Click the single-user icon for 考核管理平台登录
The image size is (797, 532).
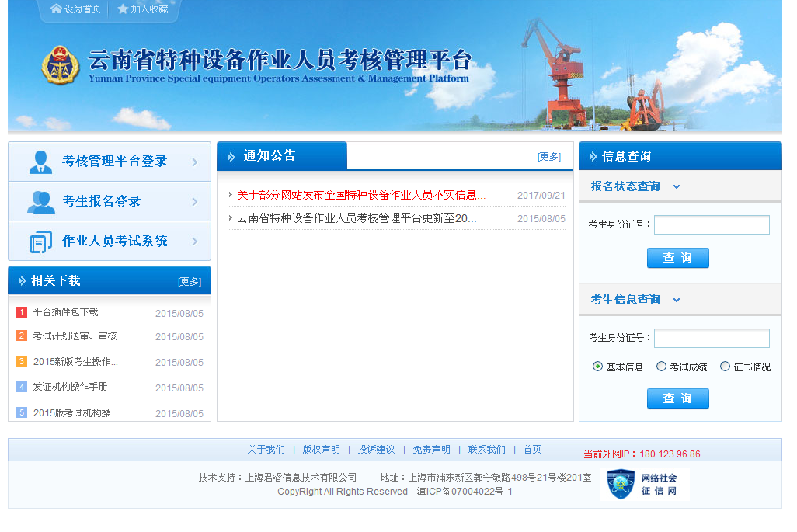[x=40, y=162]
